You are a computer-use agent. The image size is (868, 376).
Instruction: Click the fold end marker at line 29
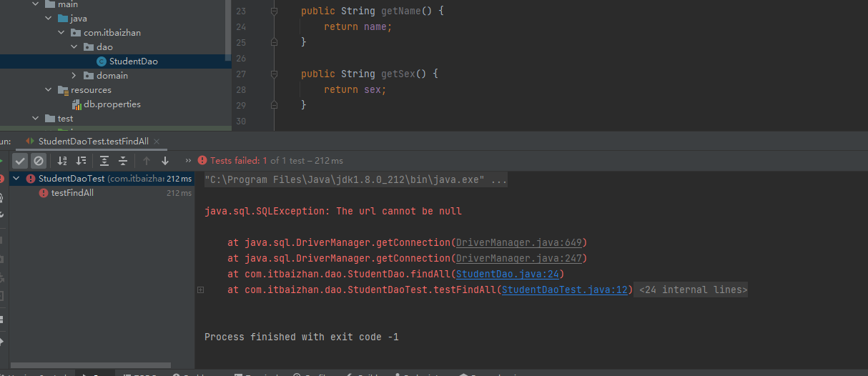pos(274,106)
